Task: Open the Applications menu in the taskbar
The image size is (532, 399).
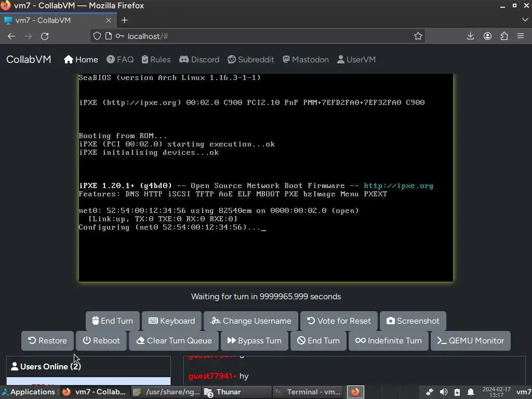Action: [30, 392]
